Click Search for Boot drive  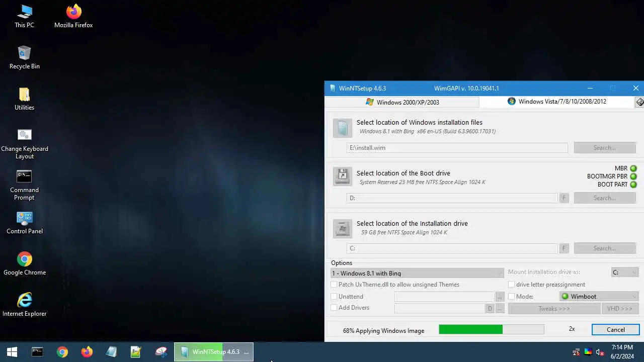pos(605,198)
